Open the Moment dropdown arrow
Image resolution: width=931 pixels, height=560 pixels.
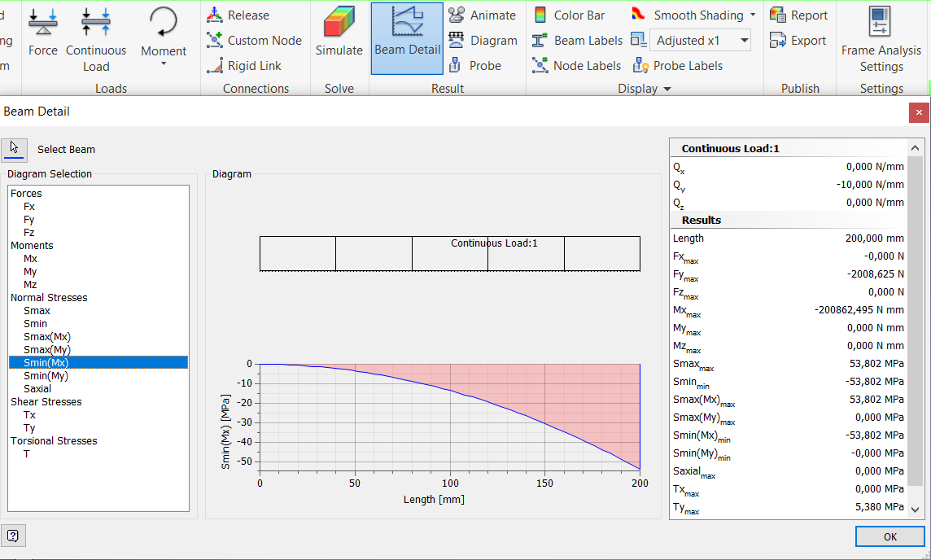[x=164, y=64]
